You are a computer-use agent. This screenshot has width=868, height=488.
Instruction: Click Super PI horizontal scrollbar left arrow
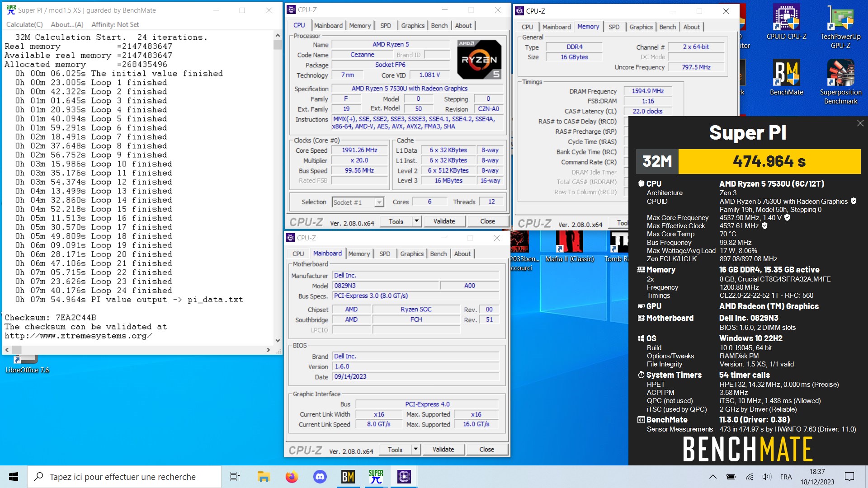coord(7,350)
